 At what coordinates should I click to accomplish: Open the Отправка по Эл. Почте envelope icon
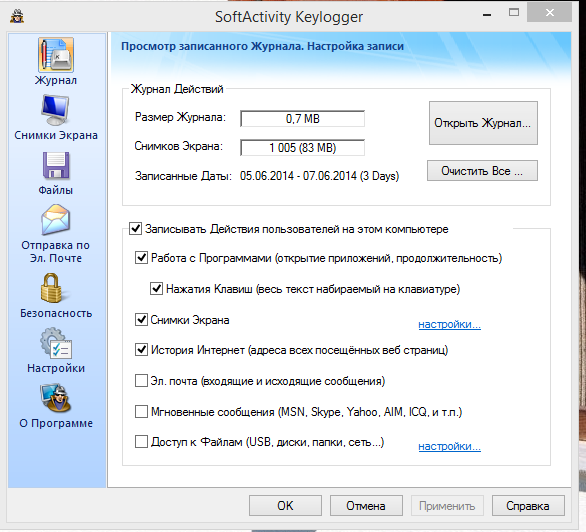55,219
